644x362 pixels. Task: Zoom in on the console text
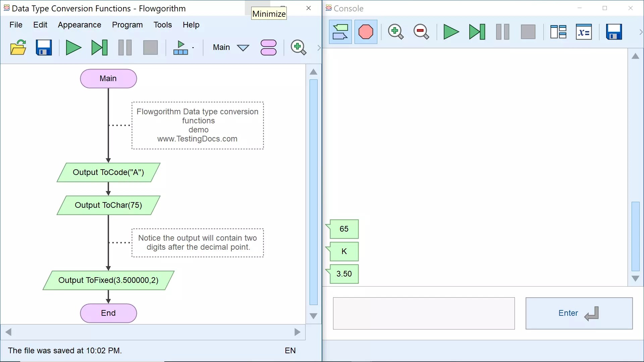pos(395,32)
